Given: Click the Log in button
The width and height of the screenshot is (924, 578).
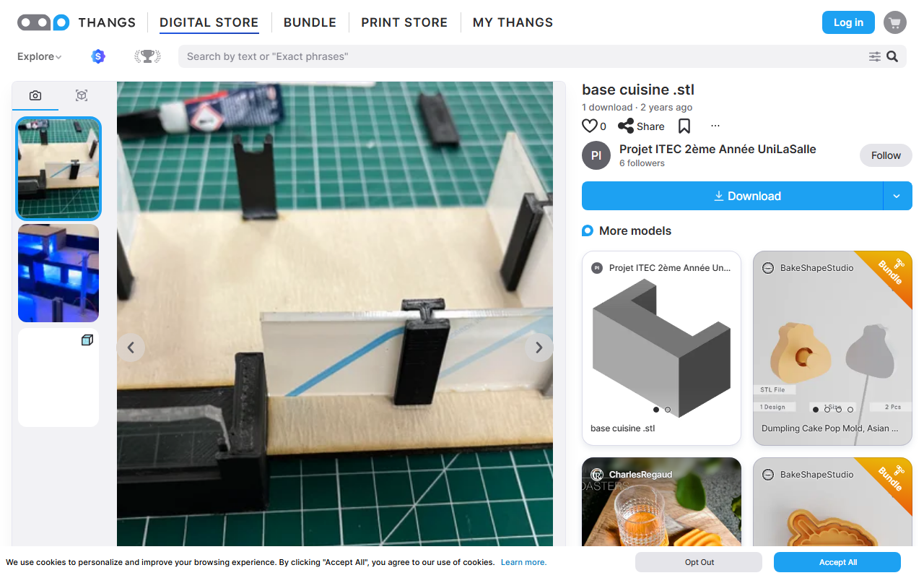Looking at the screenshot, I should click(848, 22).
